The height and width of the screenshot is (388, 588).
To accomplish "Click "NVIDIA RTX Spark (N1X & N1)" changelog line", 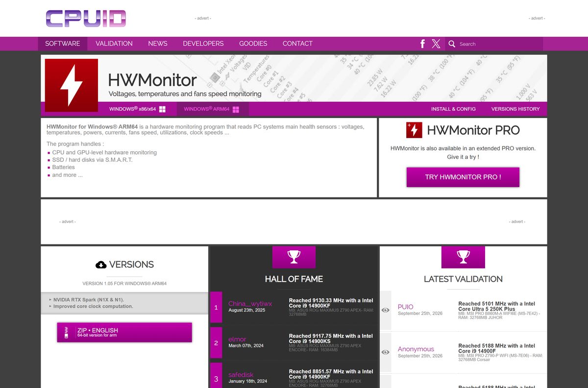I will tap(89, 299).
